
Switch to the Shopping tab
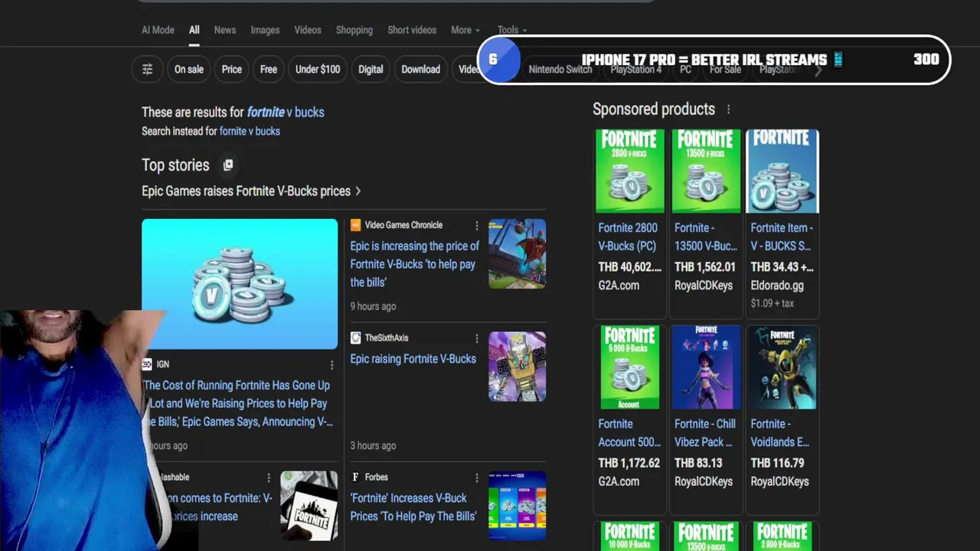354,30
